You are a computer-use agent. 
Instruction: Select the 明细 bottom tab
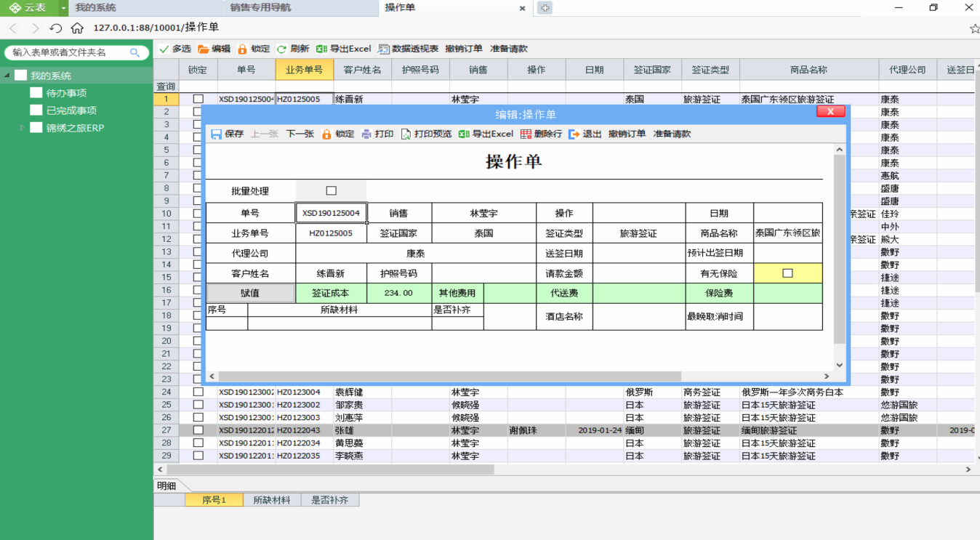tap(167, 485)
